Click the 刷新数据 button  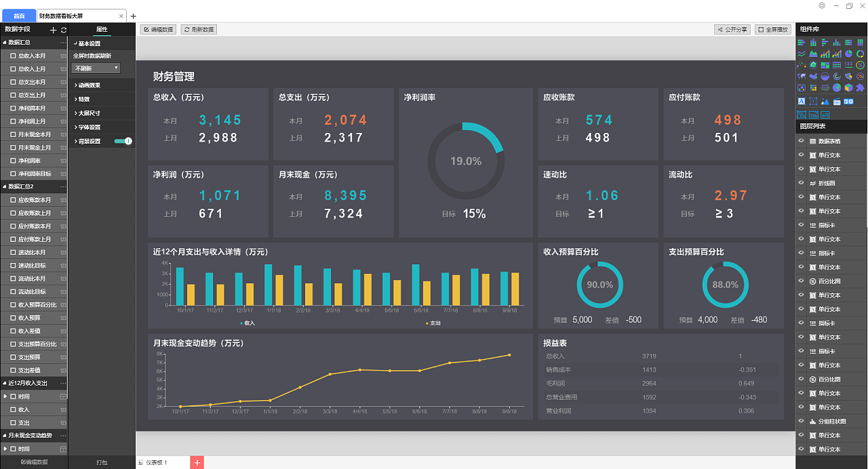point(199,30)
